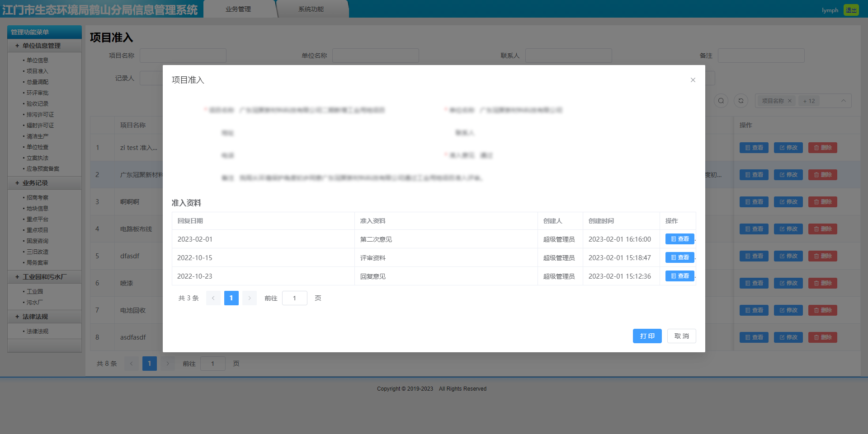Select page 1 in dialog pagination
The width and height of the screenshot is (868, 434).
(231, 298)
